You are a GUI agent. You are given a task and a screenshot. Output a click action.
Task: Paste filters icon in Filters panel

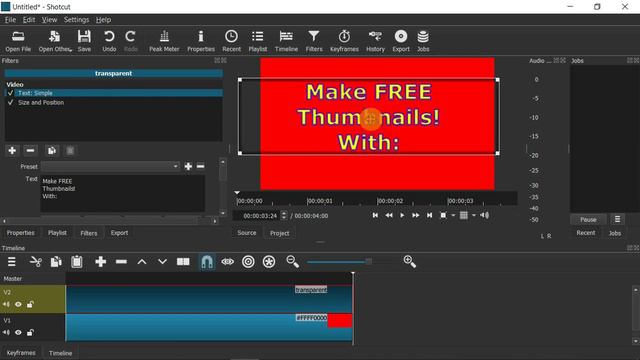70,151
